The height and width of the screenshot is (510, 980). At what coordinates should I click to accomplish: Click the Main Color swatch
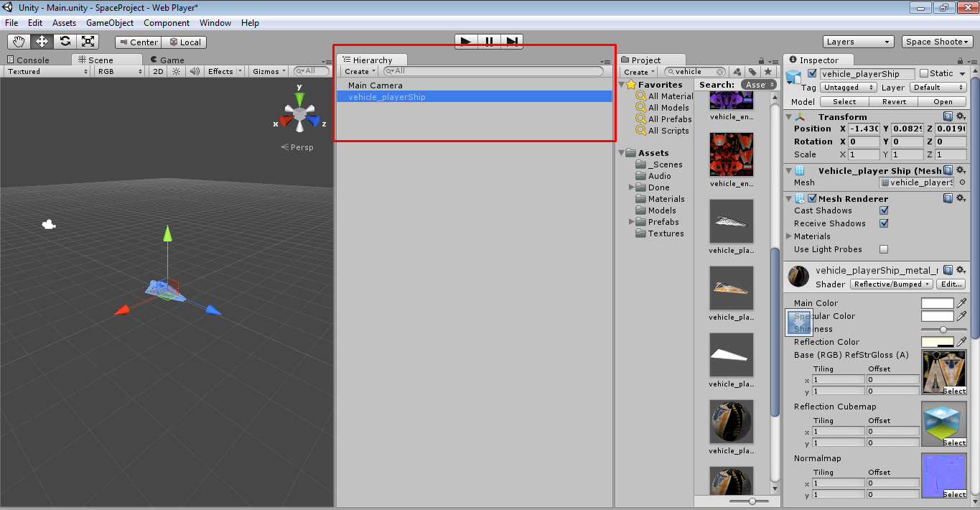coord(937,303)
